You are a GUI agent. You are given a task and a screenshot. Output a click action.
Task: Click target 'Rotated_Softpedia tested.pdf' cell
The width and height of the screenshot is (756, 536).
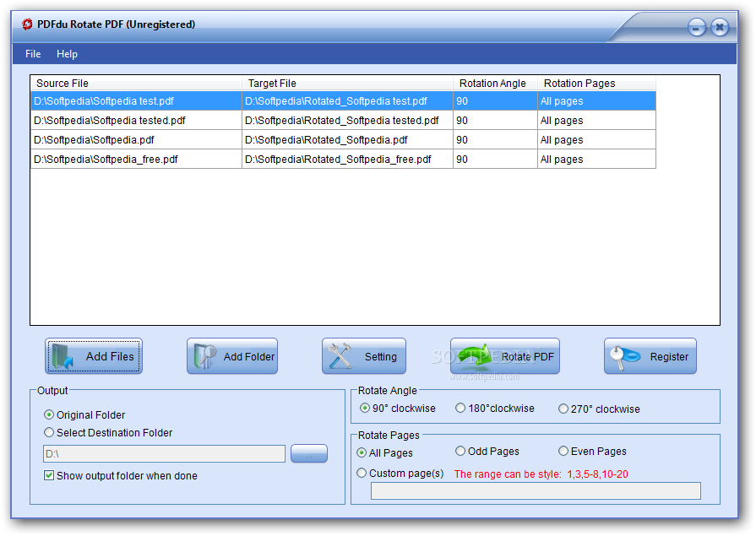point(348,121)
